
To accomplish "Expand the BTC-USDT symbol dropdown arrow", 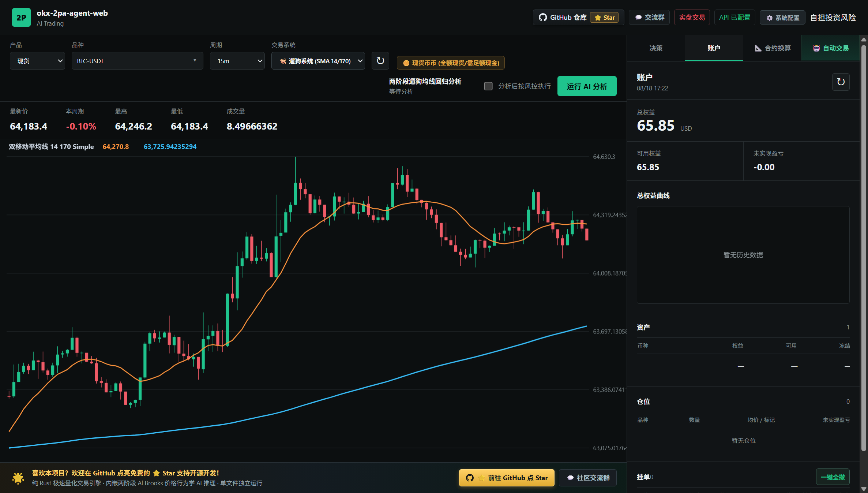I will pyautogui.click(x=195, y=61).
